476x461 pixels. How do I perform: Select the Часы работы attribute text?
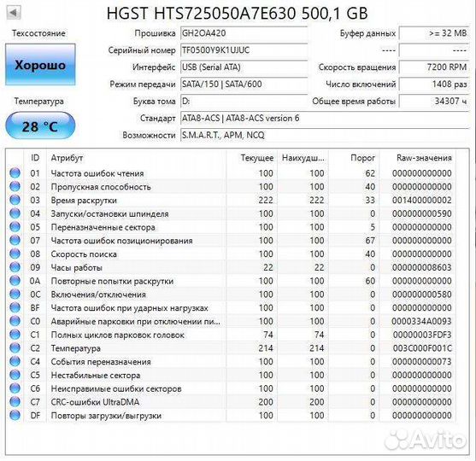click(x=77, y=267)
